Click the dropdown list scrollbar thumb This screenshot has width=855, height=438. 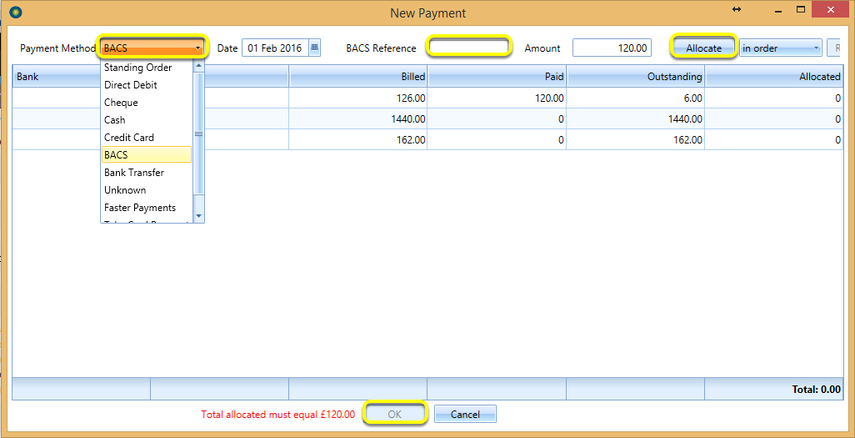(x=198, y=134)
